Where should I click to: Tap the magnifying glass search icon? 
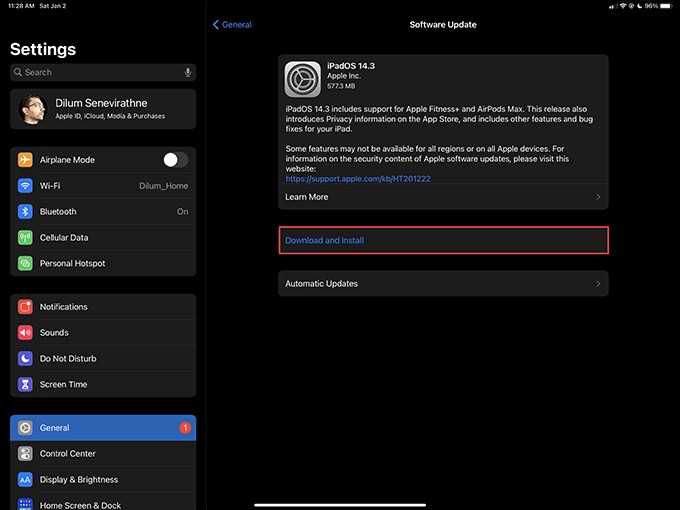[x=18, y=72]
